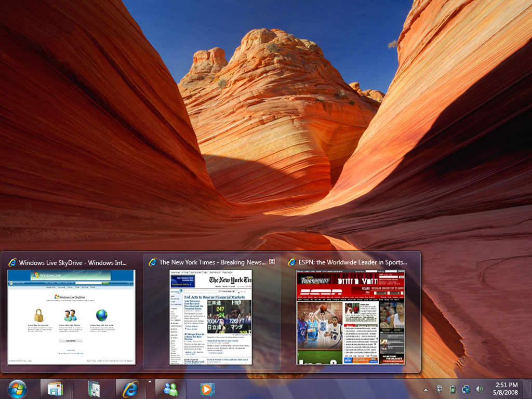Open the Start menu orb
The width and height of the screenshot is (532, 399).
click(17, 389)
